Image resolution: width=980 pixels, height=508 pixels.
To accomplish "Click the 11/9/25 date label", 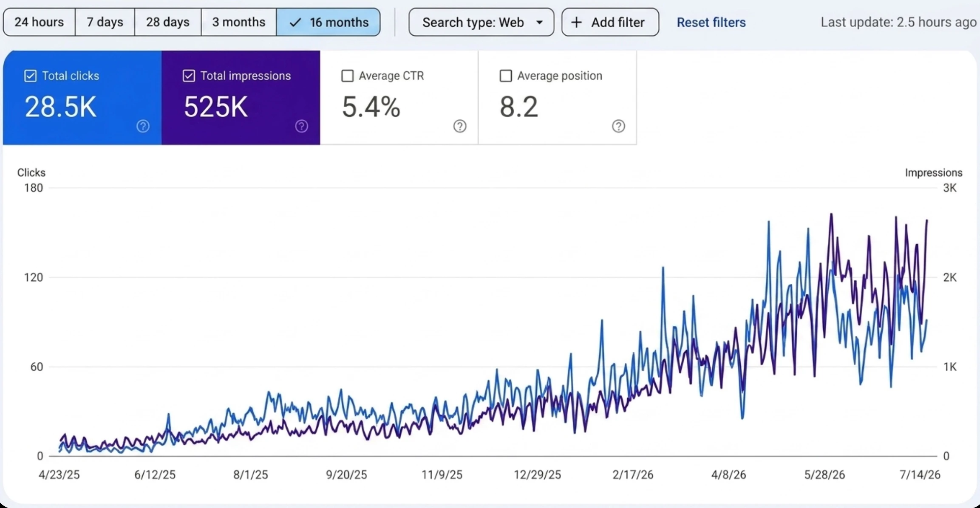I will [442, 474].
